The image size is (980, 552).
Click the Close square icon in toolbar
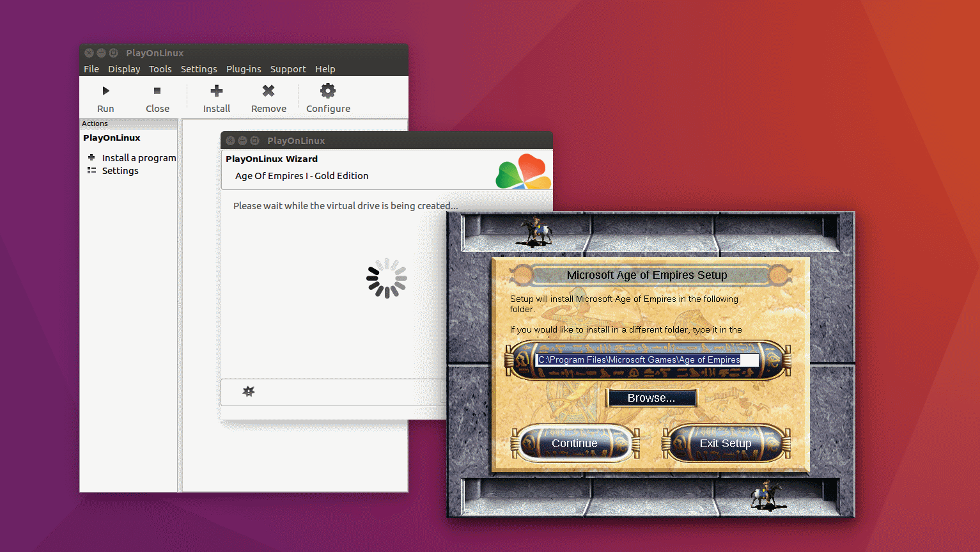[x=157, y=90]
